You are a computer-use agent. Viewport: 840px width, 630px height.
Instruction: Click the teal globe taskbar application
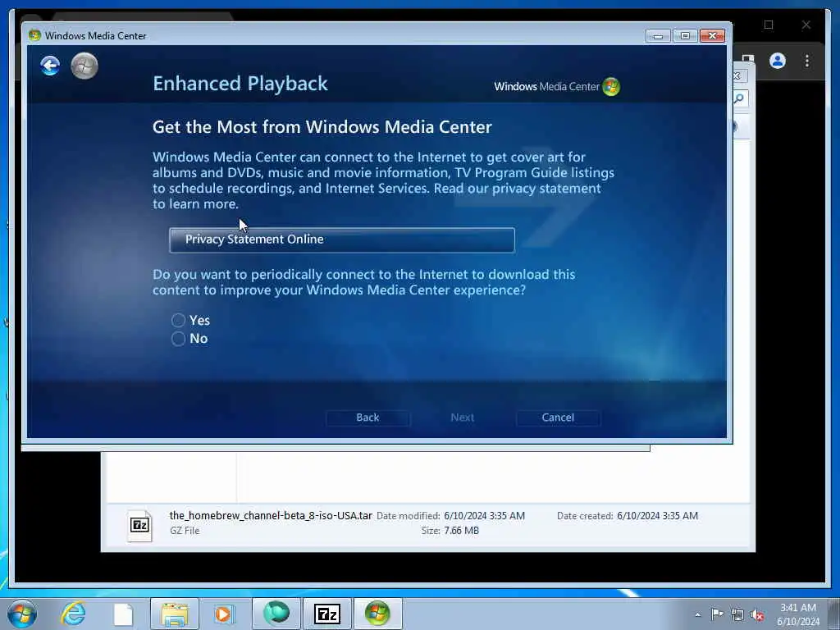276,614
